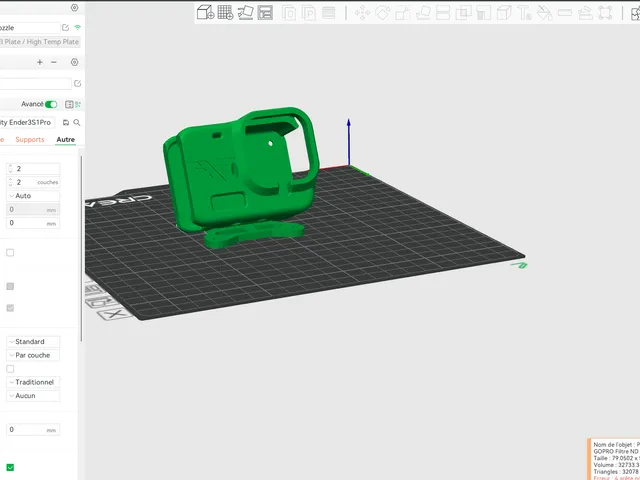Open printer settings gear at panel top
The height and width of the screenshot is (480, 640).
(74, 7)
